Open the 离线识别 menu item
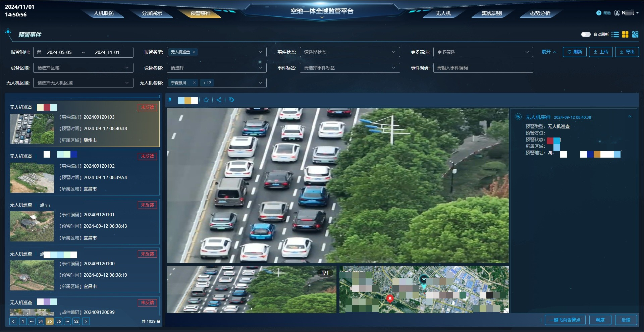Viewport: 644px width, 332px height. tap(492, 14)
